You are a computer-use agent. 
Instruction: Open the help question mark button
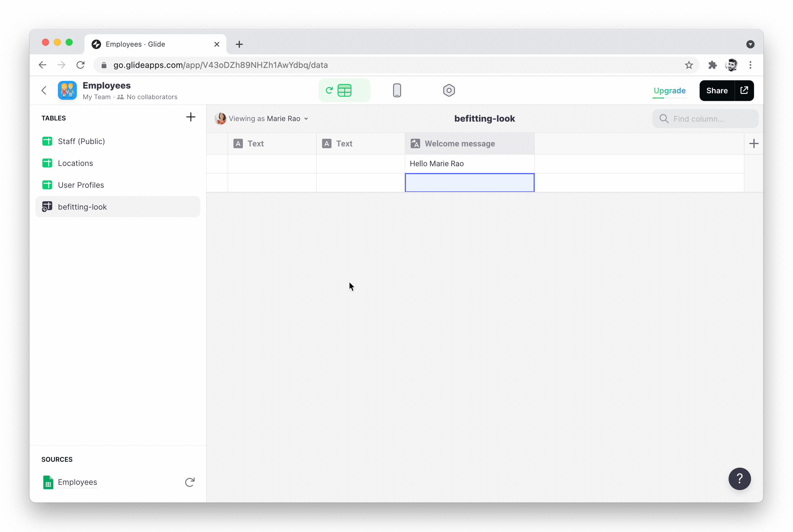coord(739,479)
